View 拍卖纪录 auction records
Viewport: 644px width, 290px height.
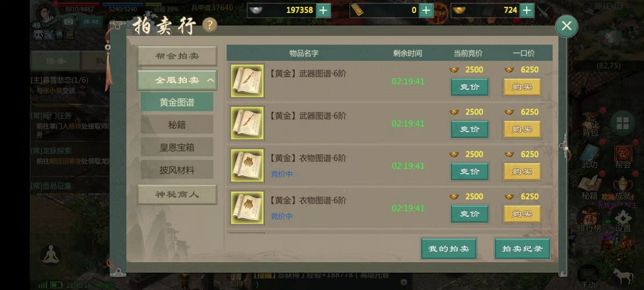point(522,248)
